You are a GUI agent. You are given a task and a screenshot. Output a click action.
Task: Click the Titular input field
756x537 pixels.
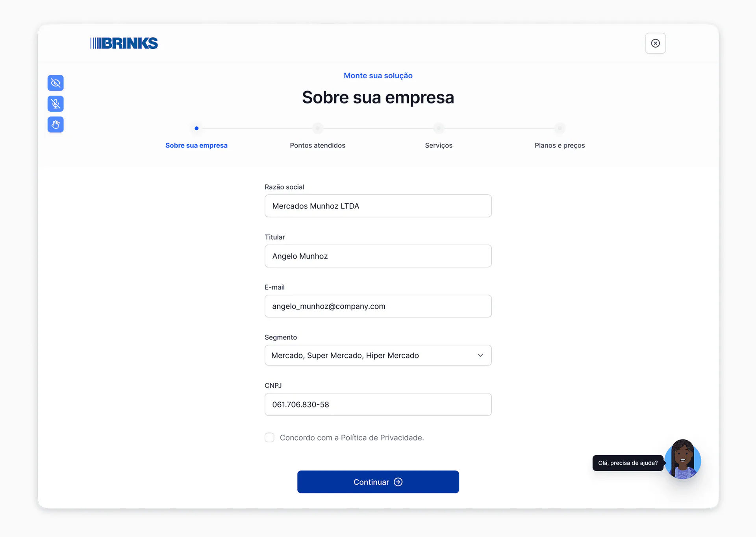click(x=378, y=256)
